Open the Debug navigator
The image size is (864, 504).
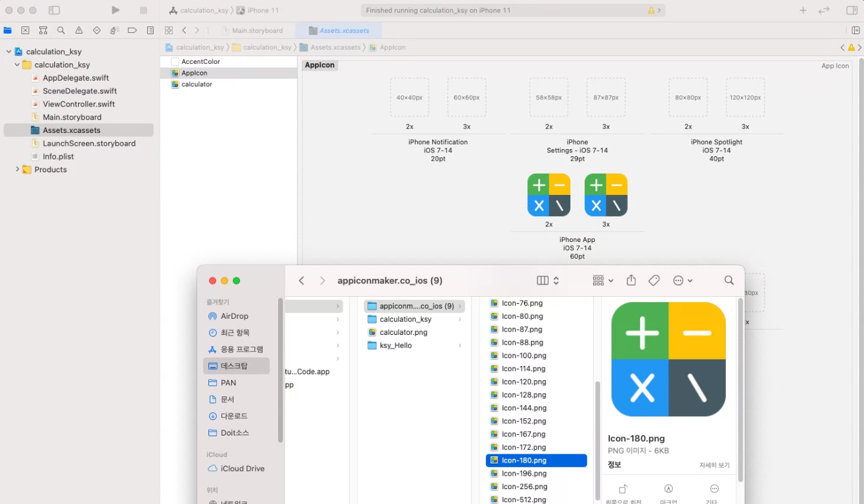click(x=114, y=30)
